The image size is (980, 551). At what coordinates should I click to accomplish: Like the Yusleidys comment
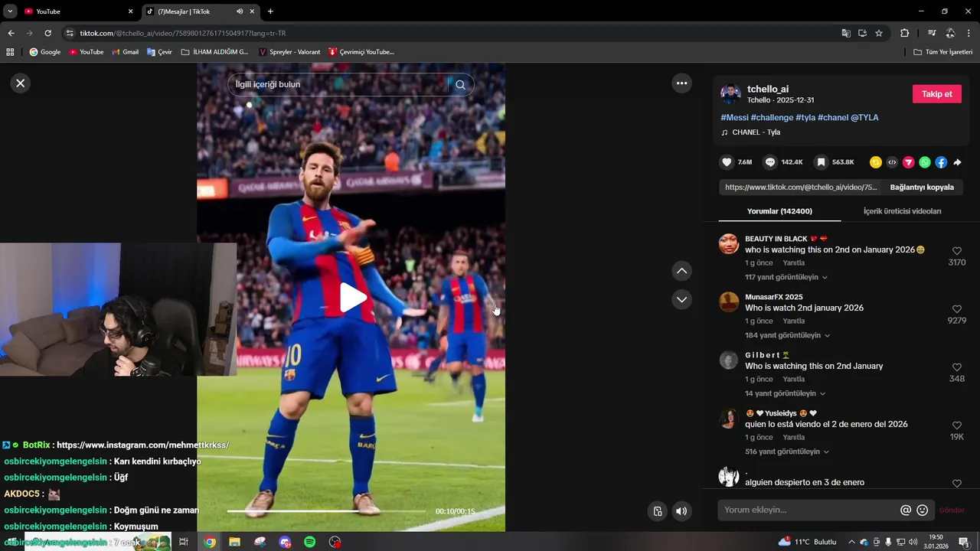click(957, 425)
